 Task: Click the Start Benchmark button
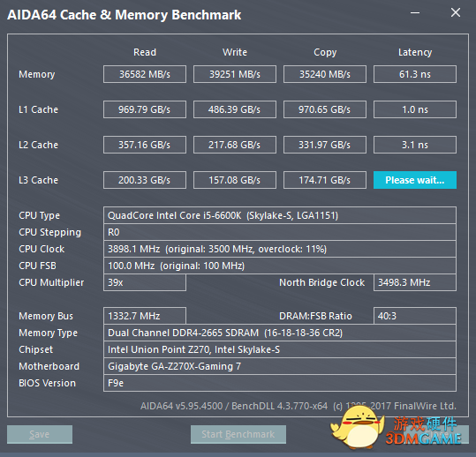pyautogui.click(x=238, y=434)
